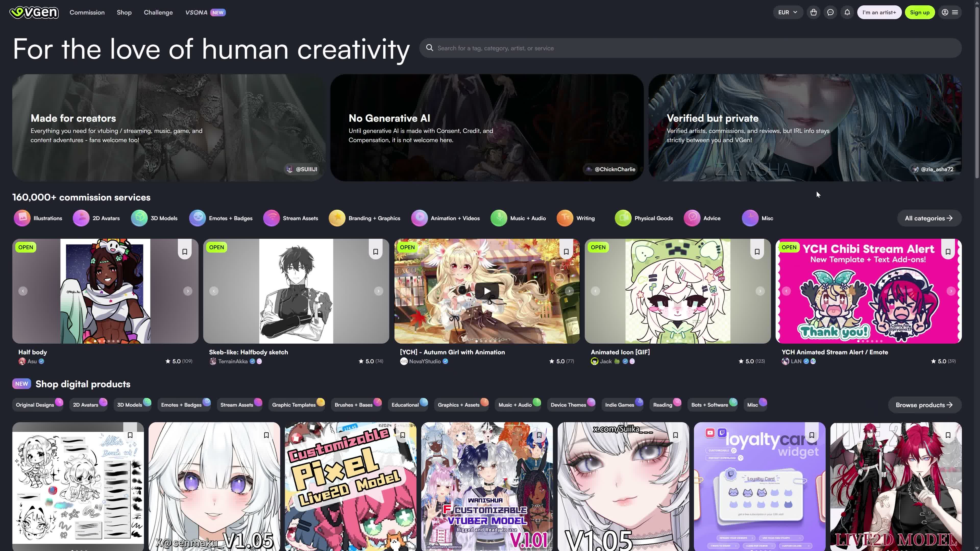Viewport: 980px width, 551px height.
Task: Advance the Skeb-like card carousel with right chevron
Action: [378, 291]
